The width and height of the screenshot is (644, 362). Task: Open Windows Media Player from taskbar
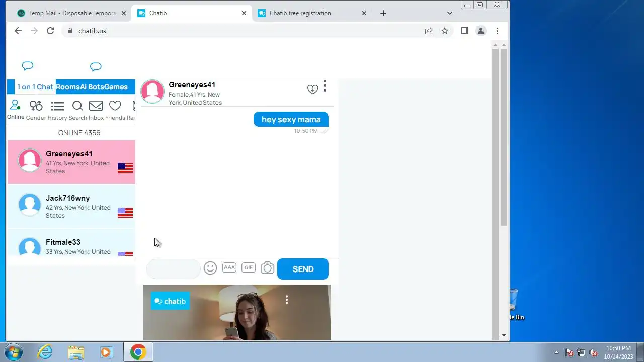click(x=106, y=352)
